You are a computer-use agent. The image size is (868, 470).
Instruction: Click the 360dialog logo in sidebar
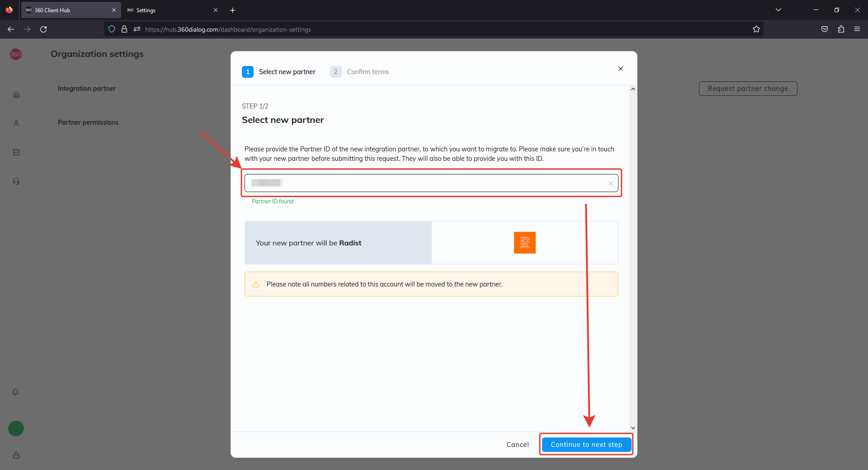pyautogui.click(x=16, y=54)
